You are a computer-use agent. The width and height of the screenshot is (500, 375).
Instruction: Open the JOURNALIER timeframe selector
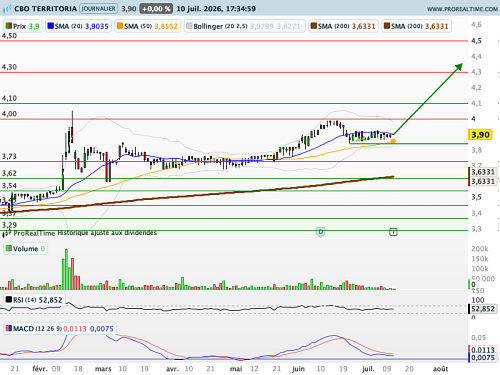click(x=98, y=9)
